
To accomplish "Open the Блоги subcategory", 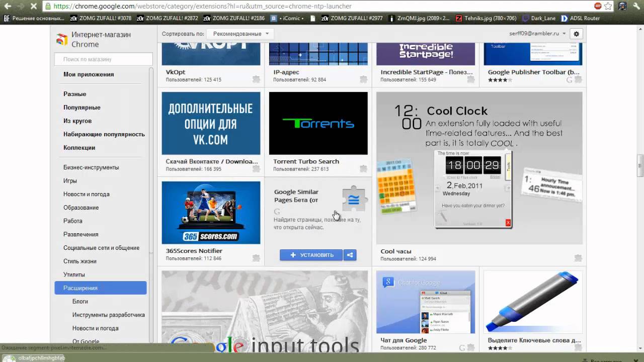I will [80, 302].
